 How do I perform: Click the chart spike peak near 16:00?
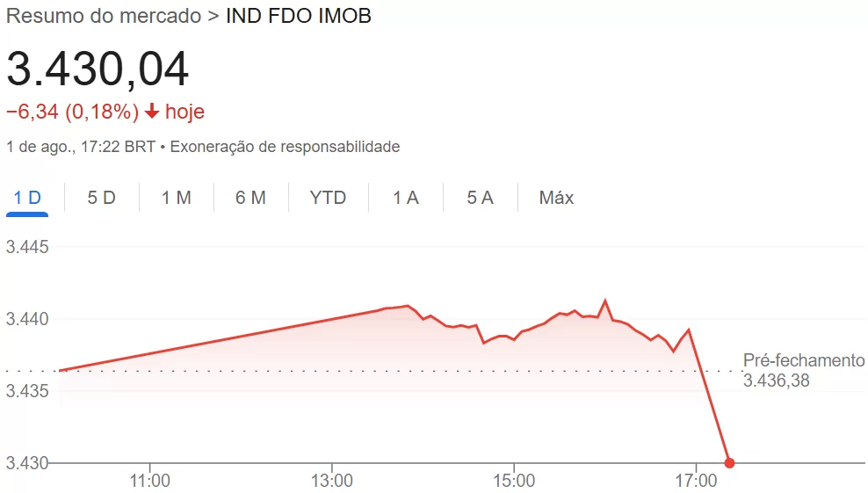pos(604,301)
